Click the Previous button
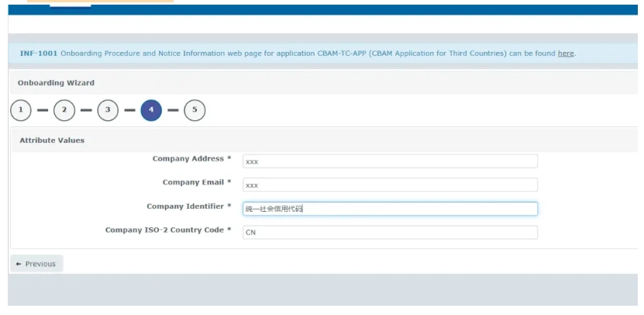This screenshot has width=644, height=315. pyautogui.click(x=36, y=264)
